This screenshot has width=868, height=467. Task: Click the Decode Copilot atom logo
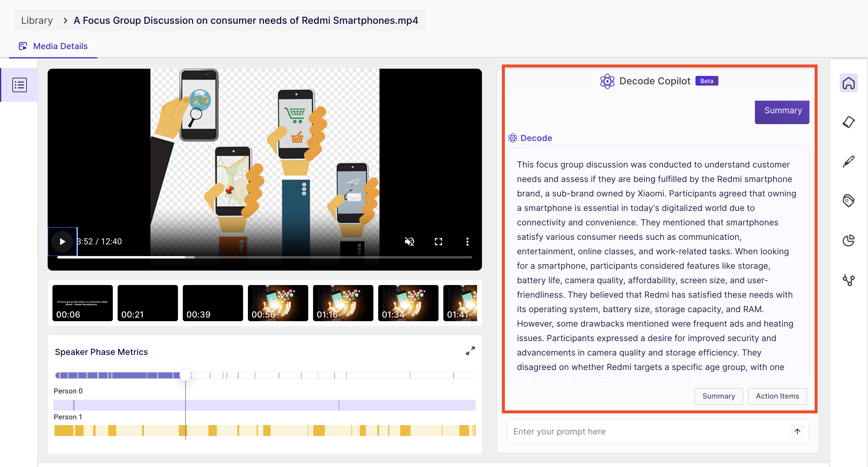coord(607,81)
